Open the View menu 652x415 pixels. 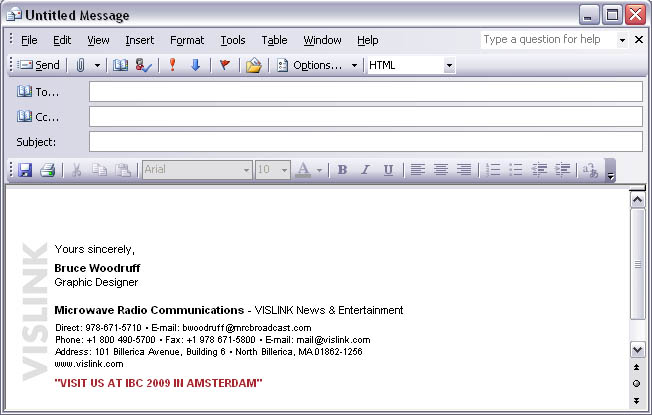(98, 40)
